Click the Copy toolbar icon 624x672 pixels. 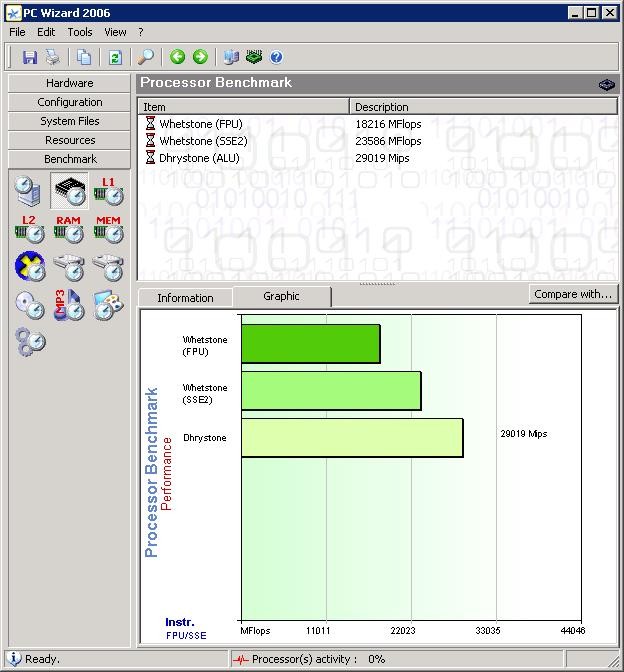pyautogui.click(x=84, y=57)
